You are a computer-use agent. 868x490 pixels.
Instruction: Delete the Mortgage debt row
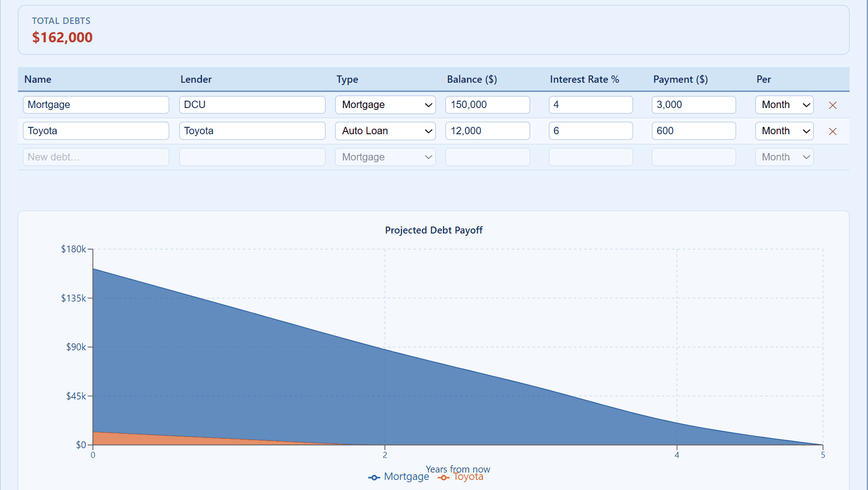[x=833, y=105]
